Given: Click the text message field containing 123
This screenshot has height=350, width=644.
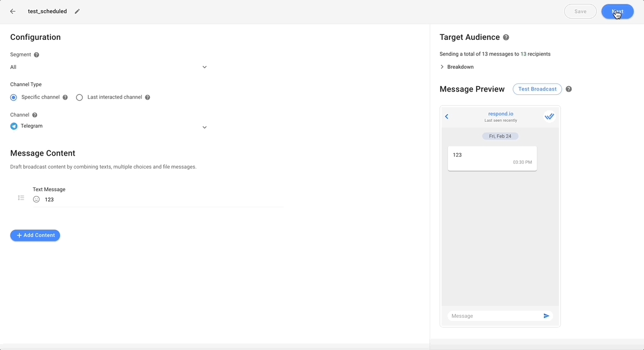Looking at the screenshot, I should tap(162, 200).
